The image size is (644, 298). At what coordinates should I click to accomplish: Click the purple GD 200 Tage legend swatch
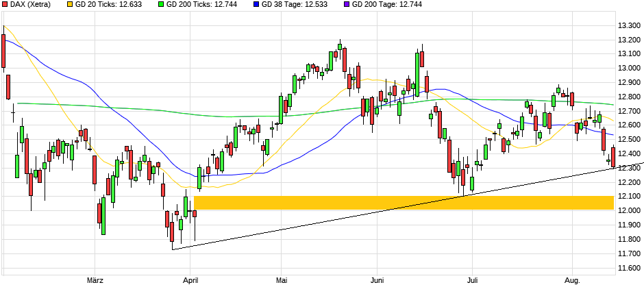point(347,5)
